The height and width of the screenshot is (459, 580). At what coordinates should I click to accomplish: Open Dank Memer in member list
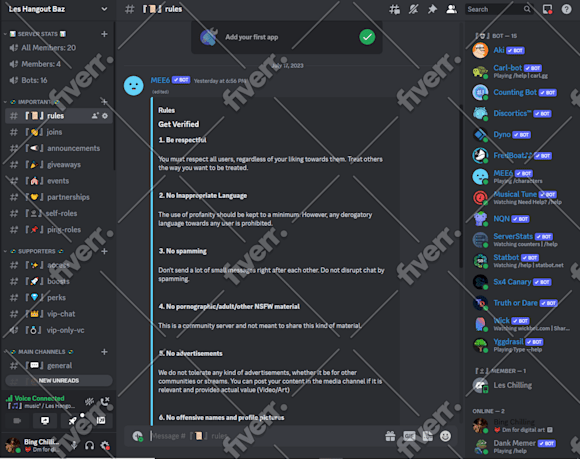(522, 446)
